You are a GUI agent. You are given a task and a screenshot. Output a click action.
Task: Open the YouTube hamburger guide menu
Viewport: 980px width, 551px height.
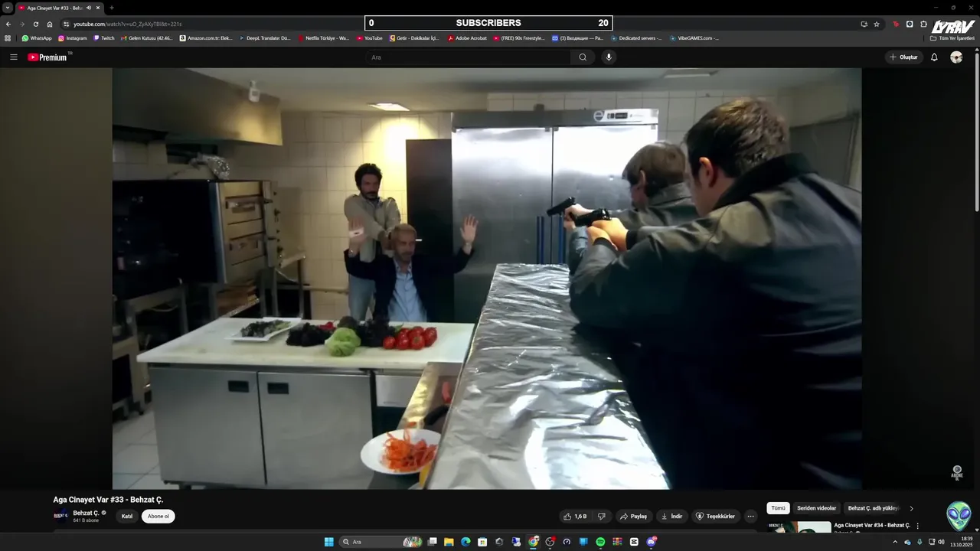pyautogui.click(x=13, y=57)
